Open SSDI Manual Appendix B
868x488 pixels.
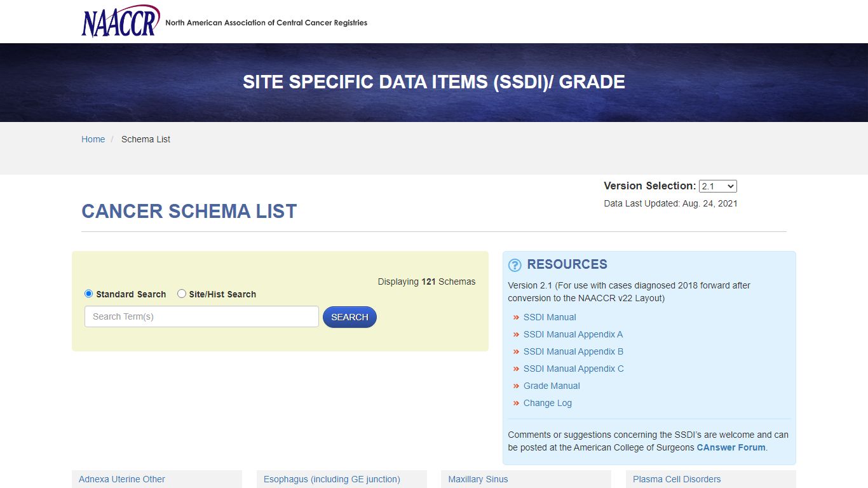(573, 351)
